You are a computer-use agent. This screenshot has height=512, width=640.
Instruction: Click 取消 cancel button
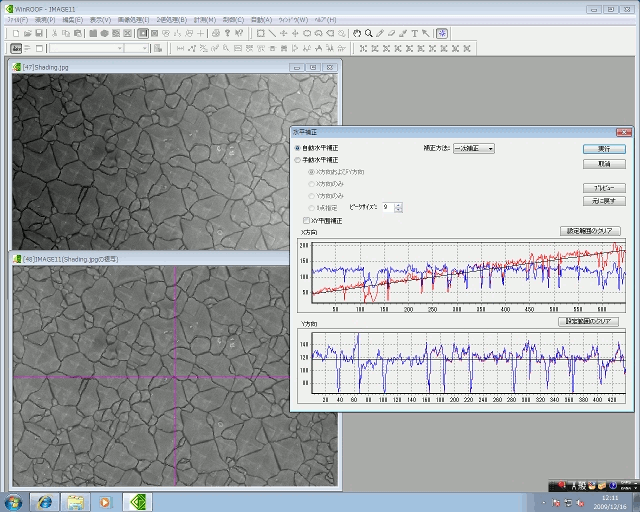(604, 164)
